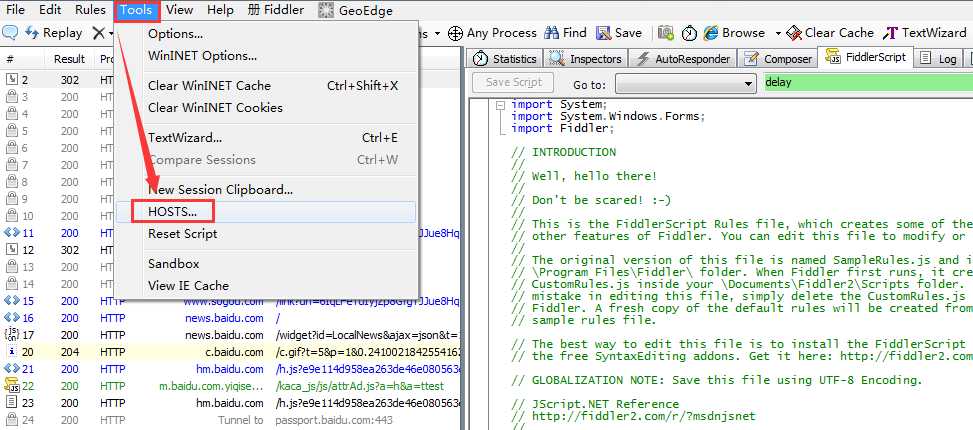973x430 pixels.
Task: Click the arrows icon of session 15
Action: pyautogui.click(x=12, y=301)
